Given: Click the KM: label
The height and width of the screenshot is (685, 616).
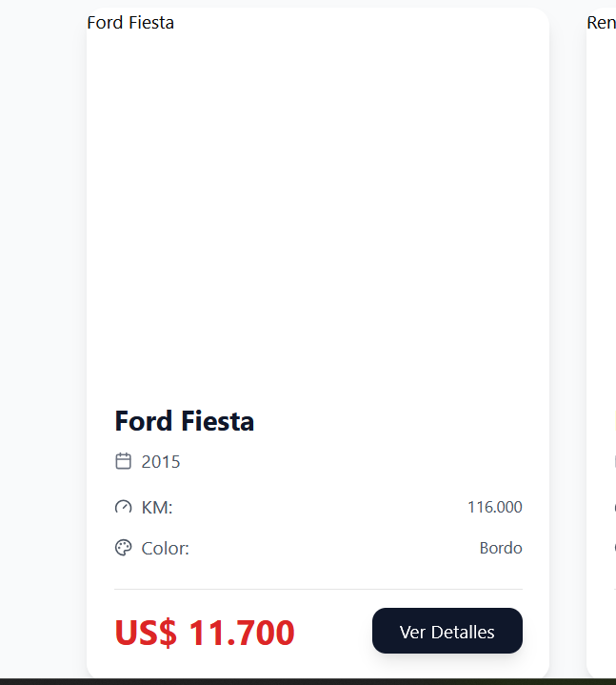Looking at the screenshot, I should point(157,508).
